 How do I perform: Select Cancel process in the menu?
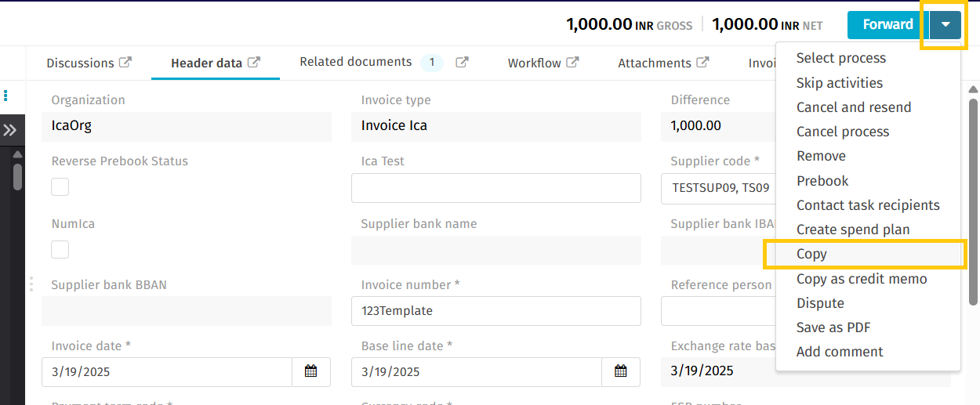tap(842, 132)
